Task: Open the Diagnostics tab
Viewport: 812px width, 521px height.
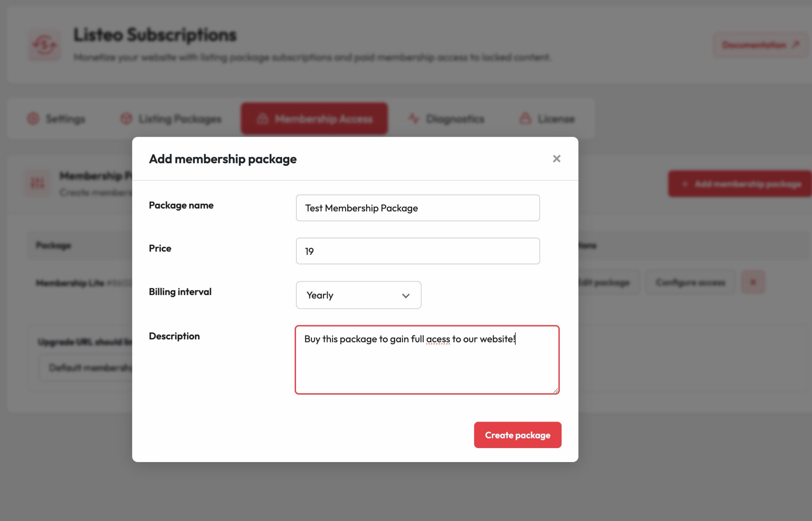Action: tap(446, 119)
